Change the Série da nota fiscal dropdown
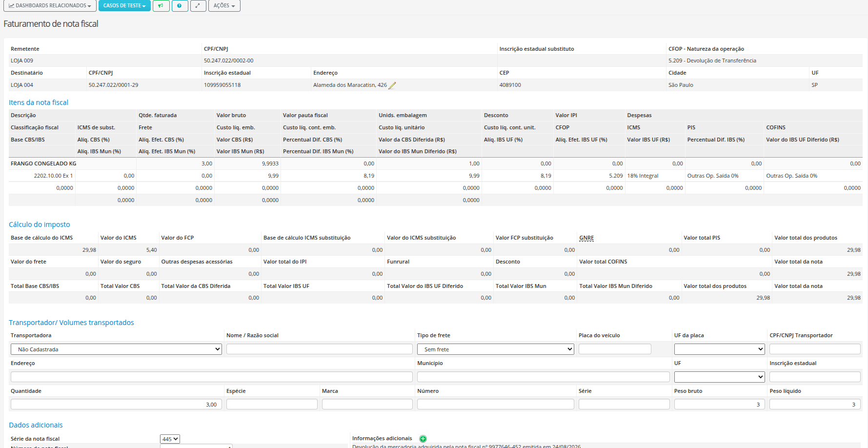 click(170, 439)
